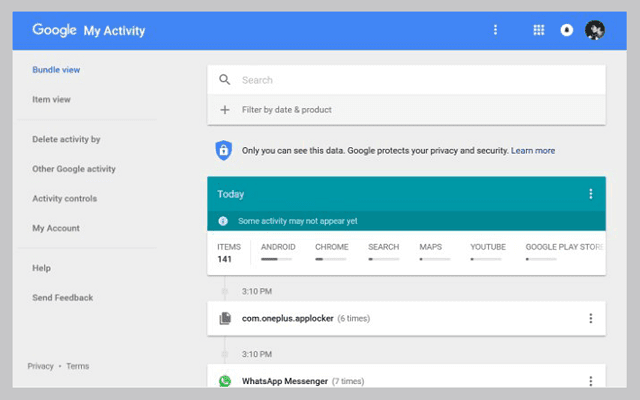Open the Google apps grid icon
This screenshot has height=400, width=640.
tap(539, 30)
